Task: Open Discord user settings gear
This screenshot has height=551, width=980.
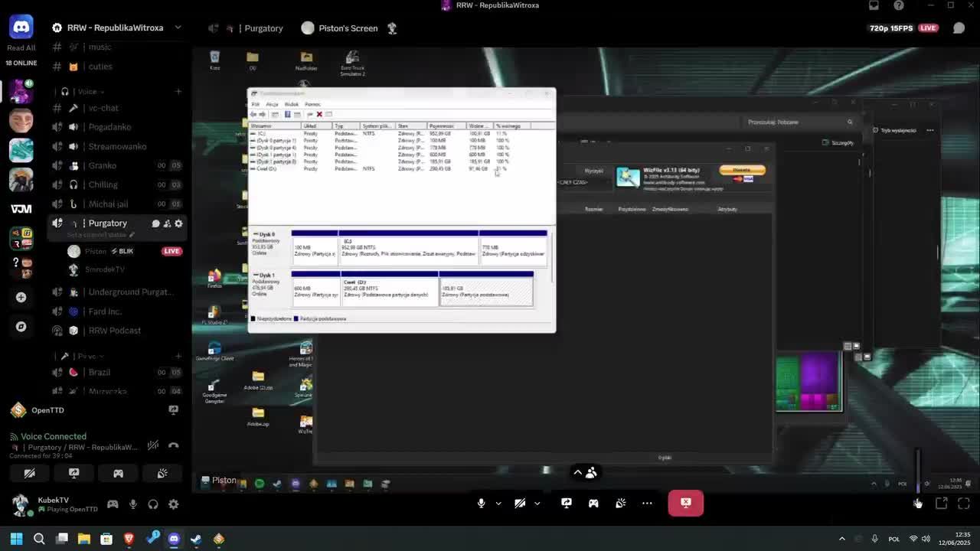Action: 174,504
